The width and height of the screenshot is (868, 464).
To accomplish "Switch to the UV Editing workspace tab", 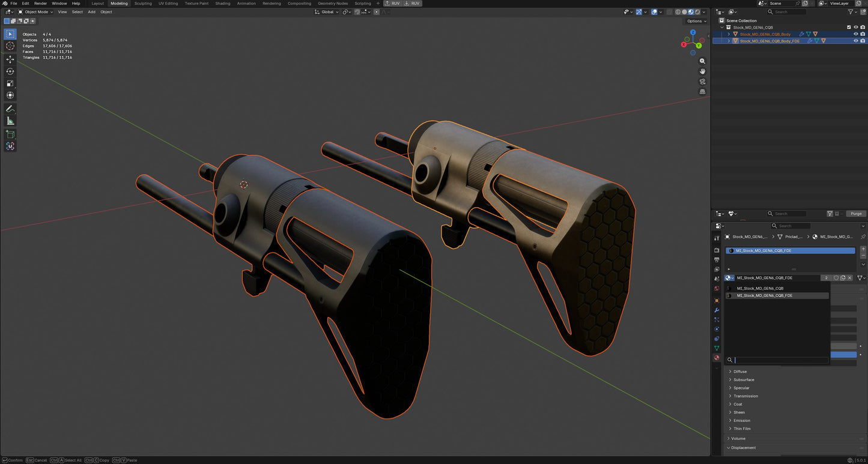I will pyautogui.click(x=168, y=4).
